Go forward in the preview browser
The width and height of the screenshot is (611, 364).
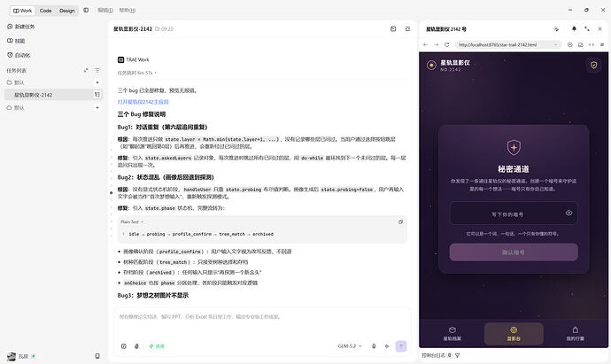click(x=436, y=45)
